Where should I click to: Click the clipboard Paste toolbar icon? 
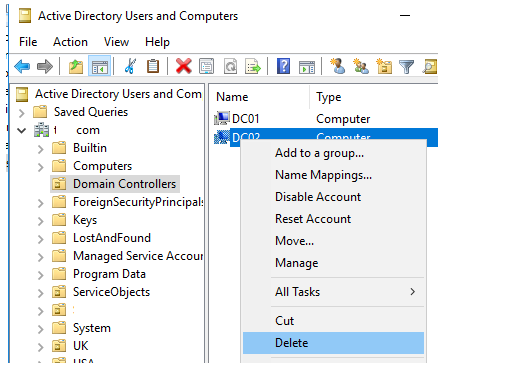coord(153,66)
